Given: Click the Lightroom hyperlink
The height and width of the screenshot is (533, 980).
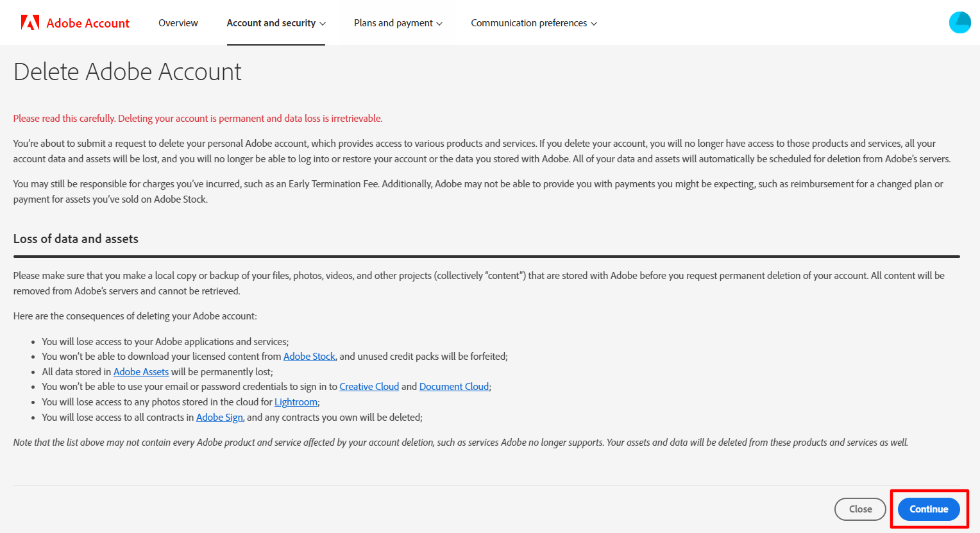Looking at the screenshot, I should [x=296, y=402].
